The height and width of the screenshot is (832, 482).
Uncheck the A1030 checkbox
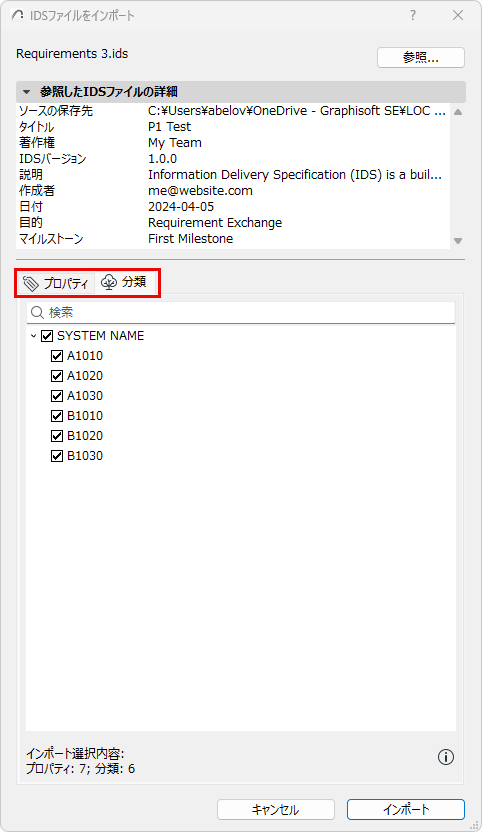pos(57,396)
